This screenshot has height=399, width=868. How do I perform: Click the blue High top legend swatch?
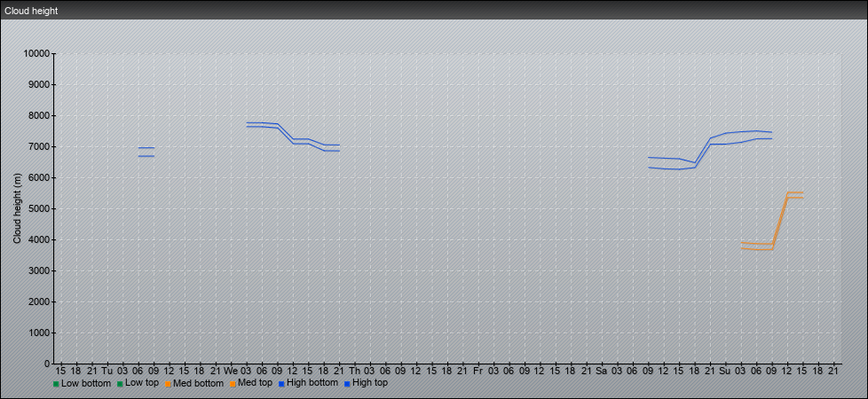pyautogui.click(x=346, y=384)
